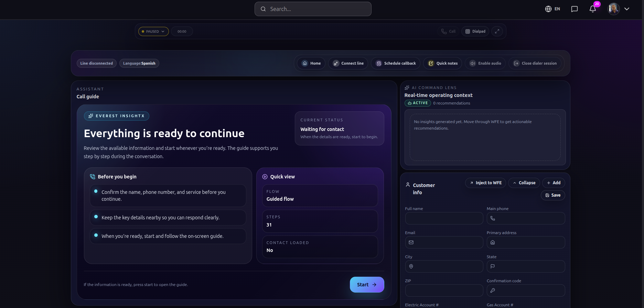Click Close dialer session
The image size is (644, 308).
coord(535,63)
